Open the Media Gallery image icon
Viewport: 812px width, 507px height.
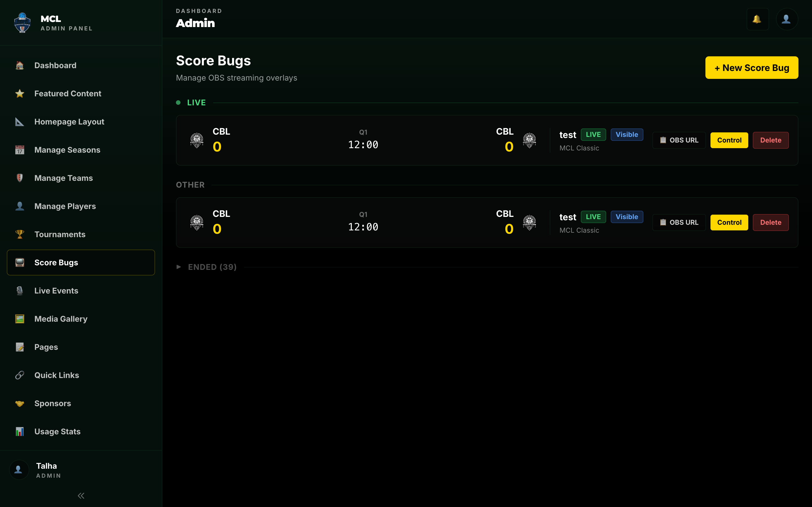point(19,319)
